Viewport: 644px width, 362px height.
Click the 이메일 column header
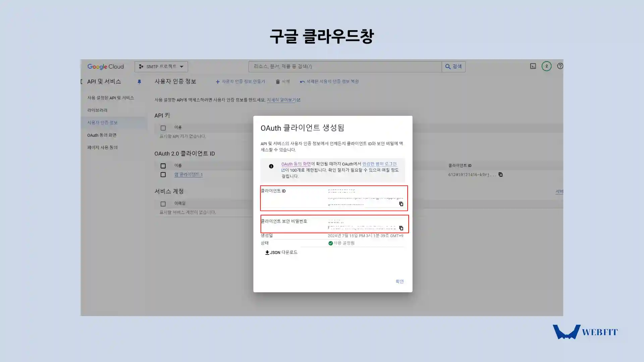(x=180, y=203)
